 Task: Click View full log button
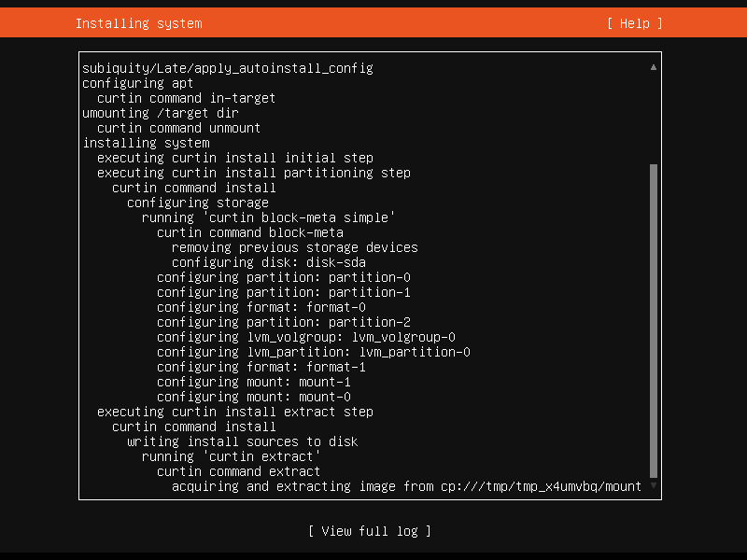[x=370, y=531]
